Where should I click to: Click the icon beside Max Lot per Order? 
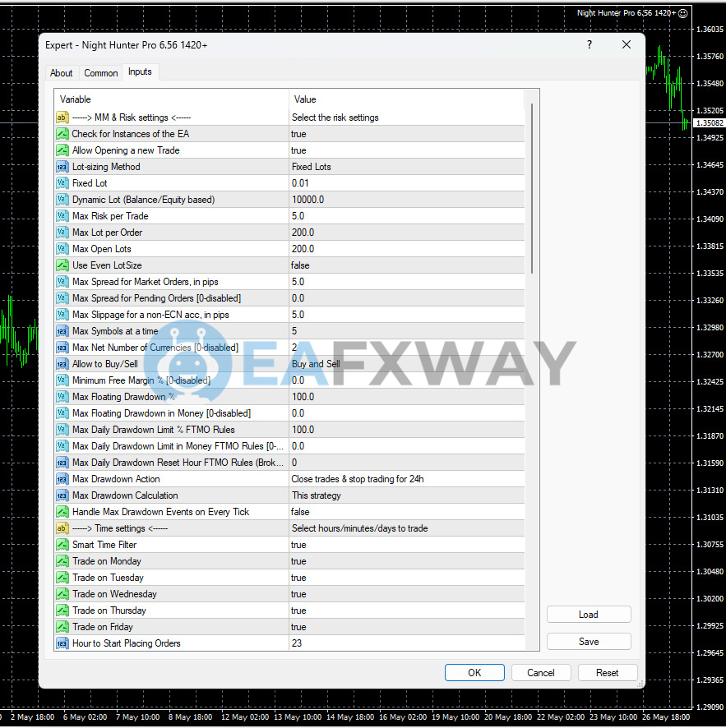(x=62, y=233)
